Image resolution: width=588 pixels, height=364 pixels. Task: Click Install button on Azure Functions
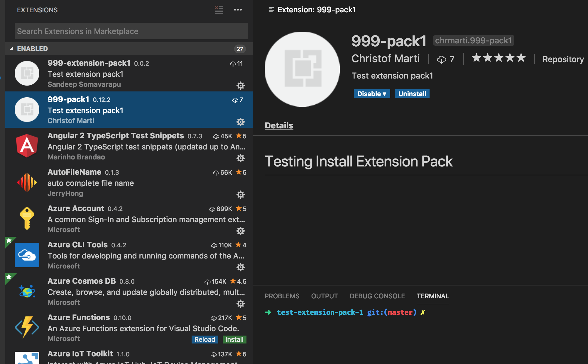(234, 339)
